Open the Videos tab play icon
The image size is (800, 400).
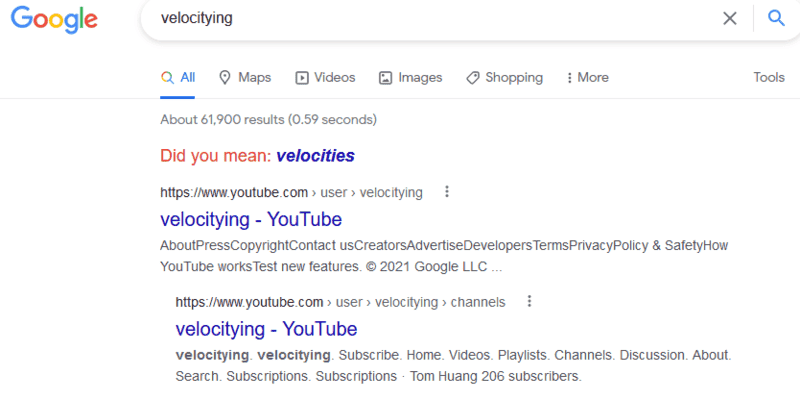(303, 78)
